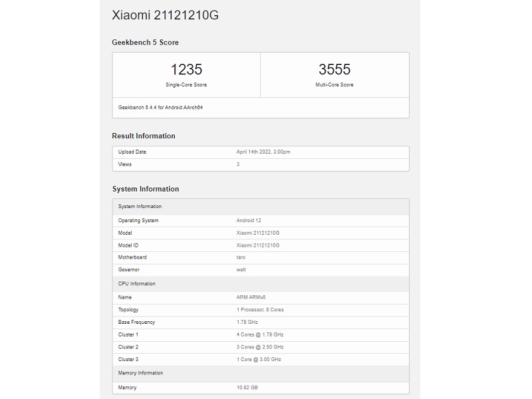Click the 'Single-Core Score' label
Screen dimensions: 532x399
(x=186, y=85)
